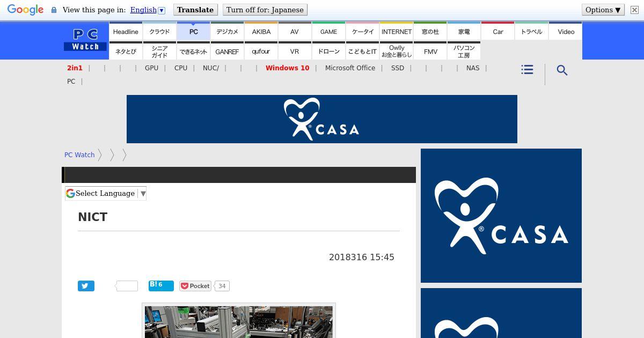644x338 pixels.
Task: Click the Translate button
Action: [x=195, y=10]
